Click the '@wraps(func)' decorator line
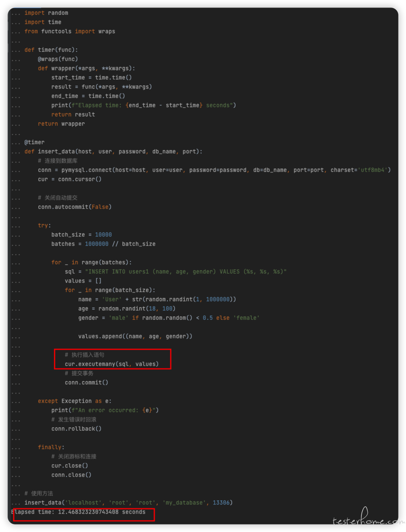 click(58, 59)
